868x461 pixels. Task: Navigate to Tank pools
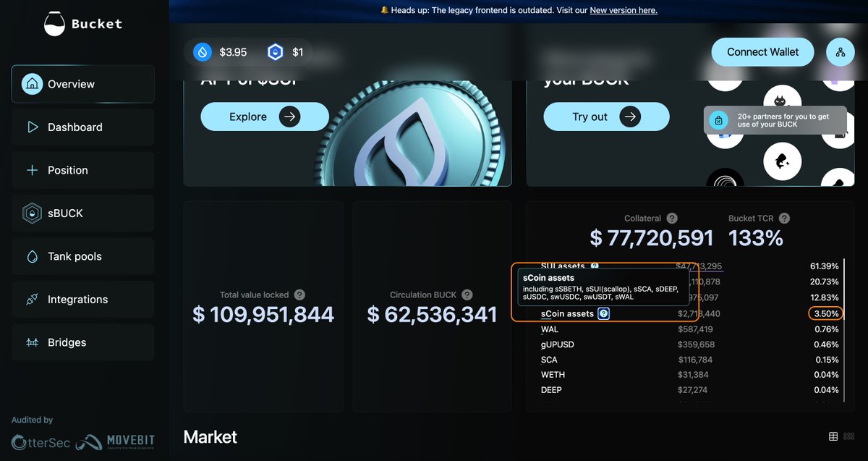(x=82, y=256)
